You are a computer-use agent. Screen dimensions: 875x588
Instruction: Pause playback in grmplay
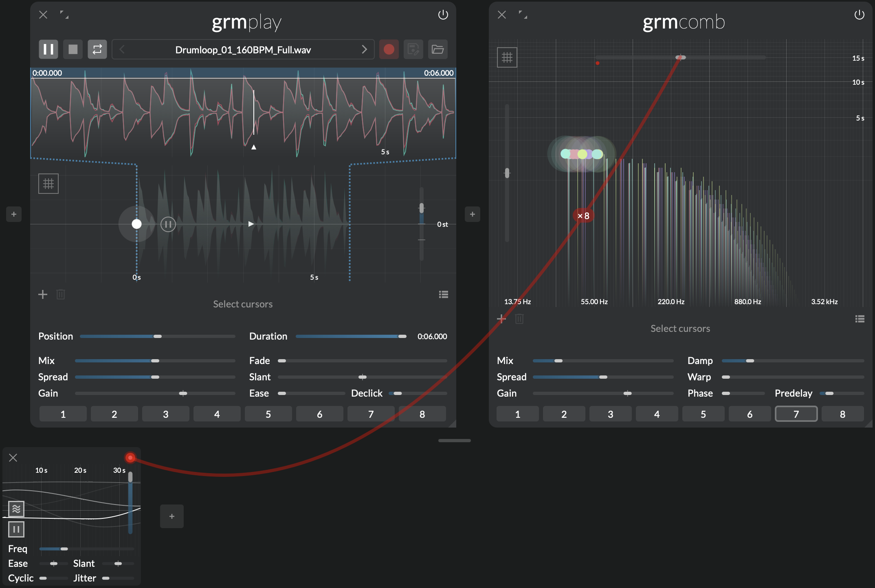(x=48, y=49)
